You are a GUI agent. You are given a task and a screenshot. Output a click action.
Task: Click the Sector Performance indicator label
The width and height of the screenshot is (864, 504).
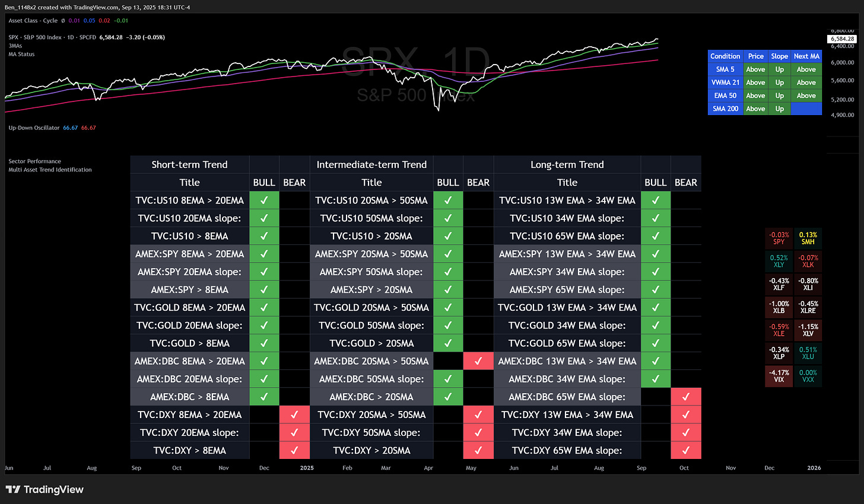point(34,161)
